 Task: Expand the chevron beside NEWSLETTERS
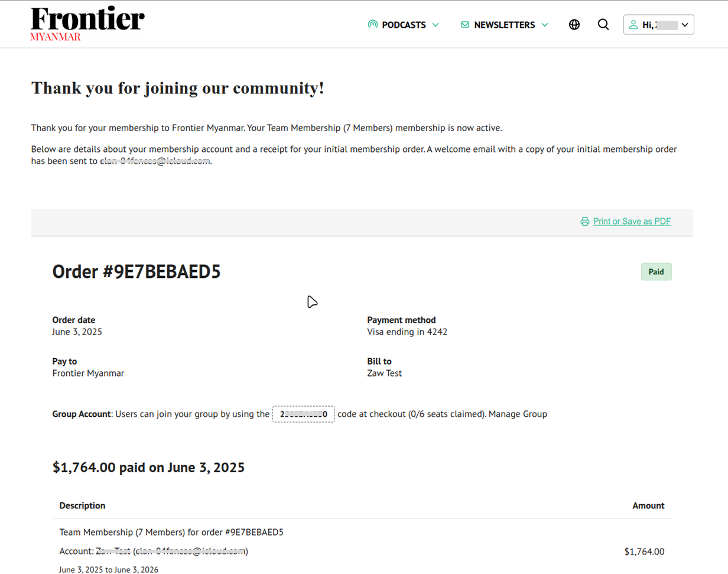coord(545,25)
